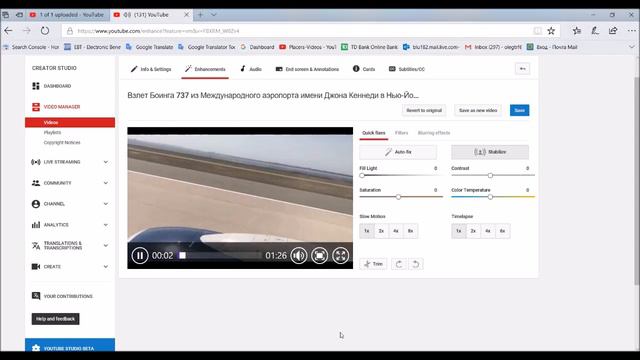Screen dimensions: 640x360
Task: Rotate the video clockwise
Action: click(399, 264)
